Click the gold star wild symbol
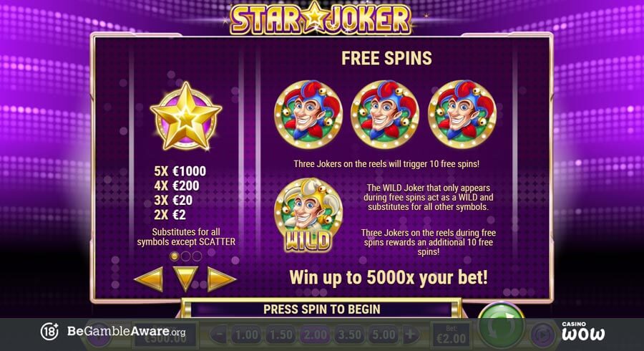This screenshot has height=351, width=644. point(186,116)
